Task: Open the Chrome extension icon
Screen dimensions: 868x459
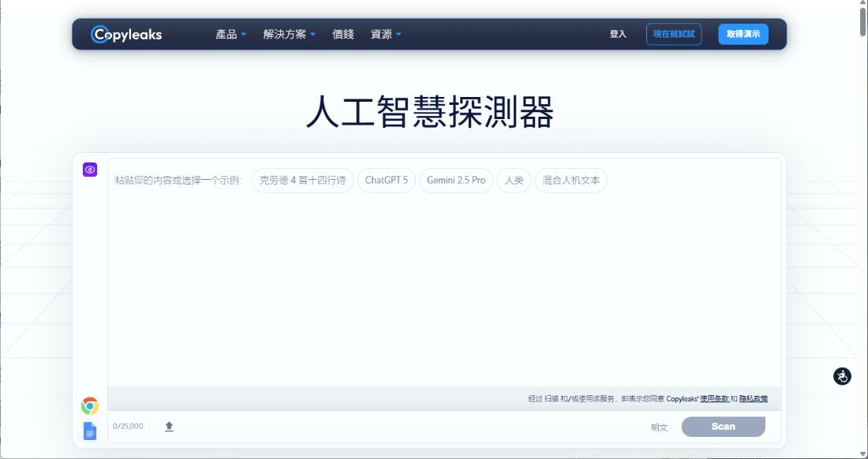Action: click(x=89, y=406)
